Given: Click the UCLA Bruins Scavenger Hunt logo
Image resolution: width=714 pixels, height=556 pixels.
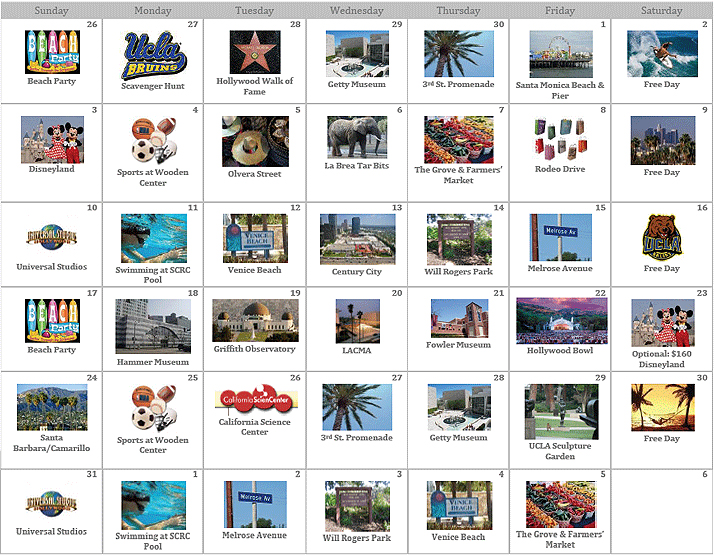Looking at the screenshot, I should [153, 55].
